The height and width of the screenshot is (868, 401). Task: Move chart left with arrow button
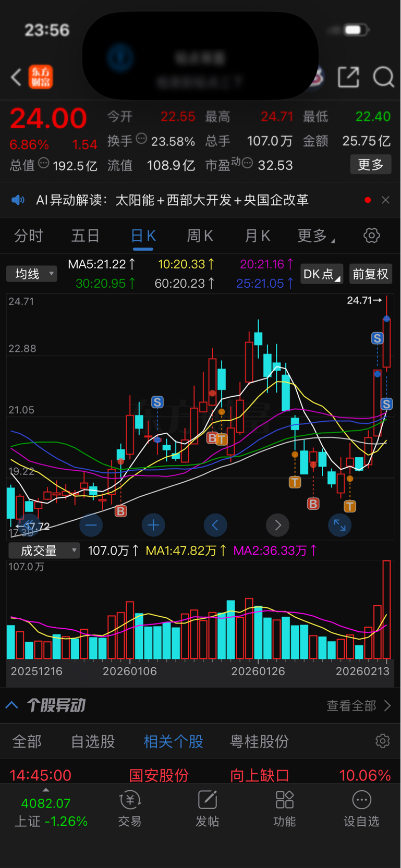coord(215,525)
